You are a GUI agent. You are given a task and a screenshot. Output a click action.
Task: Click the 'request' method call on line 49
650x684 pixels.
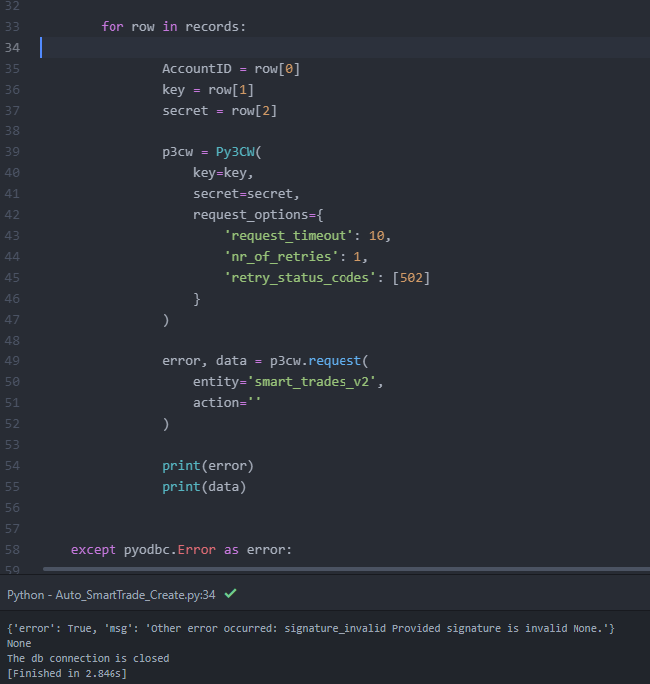pos(335,361)
